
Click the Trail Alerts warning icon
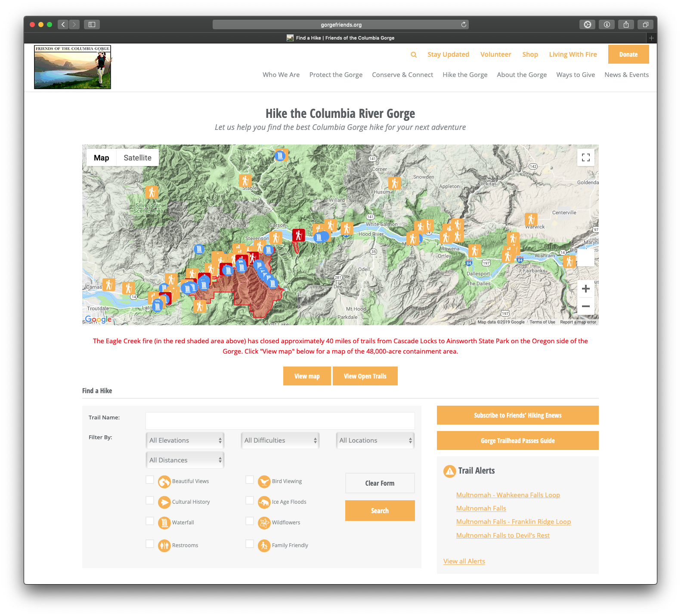click(x=449, y=471)
